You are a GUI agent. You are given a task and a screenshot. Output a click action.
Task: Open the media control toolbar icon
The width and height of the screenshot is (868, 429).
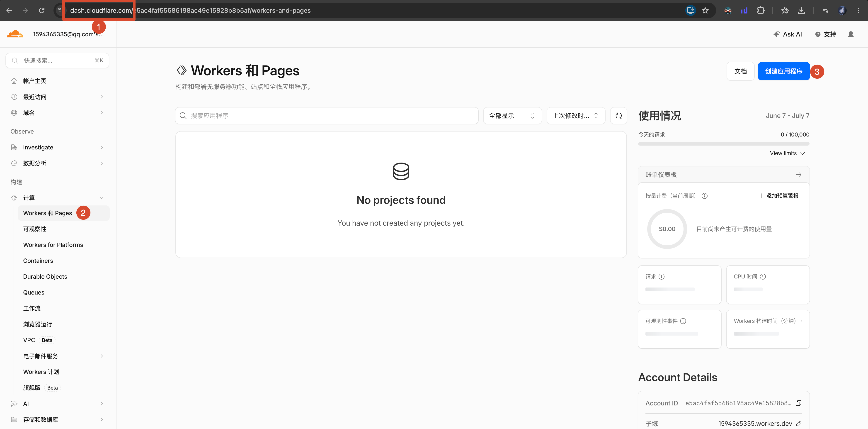826,10
